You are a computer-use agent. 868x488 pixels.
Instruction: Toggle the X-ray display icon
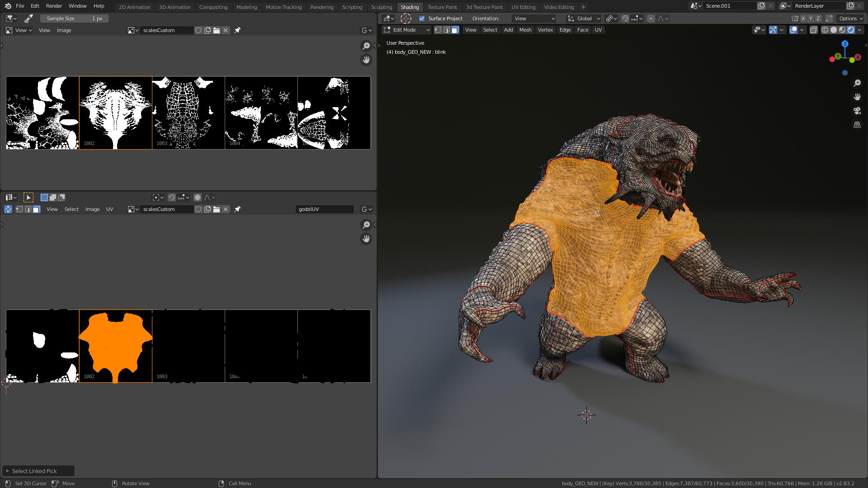click(x=813, y=30)
